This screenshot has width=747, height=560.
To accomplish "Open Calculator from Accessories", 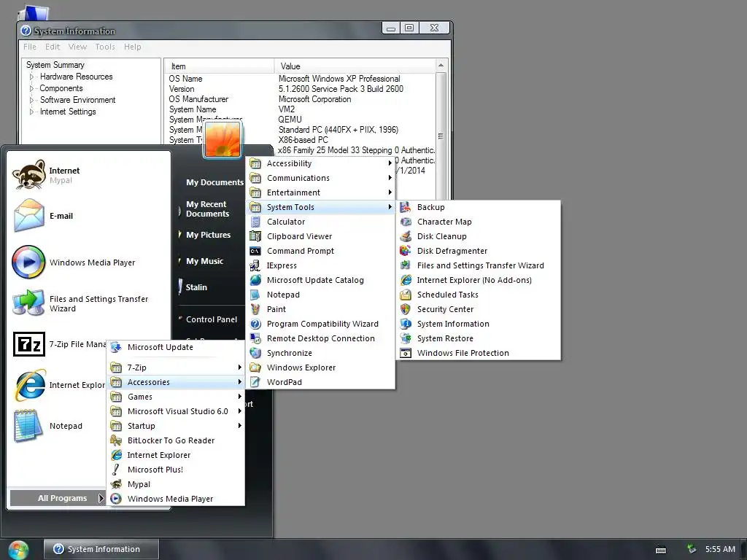I will coord(321,222).
